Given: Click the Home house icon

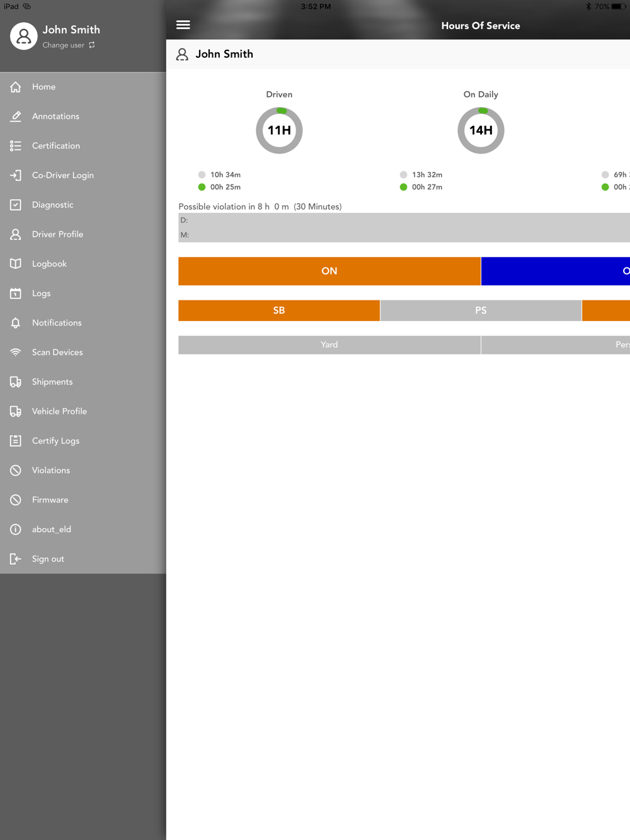Looking at the screenshot, I should point(16,87).
